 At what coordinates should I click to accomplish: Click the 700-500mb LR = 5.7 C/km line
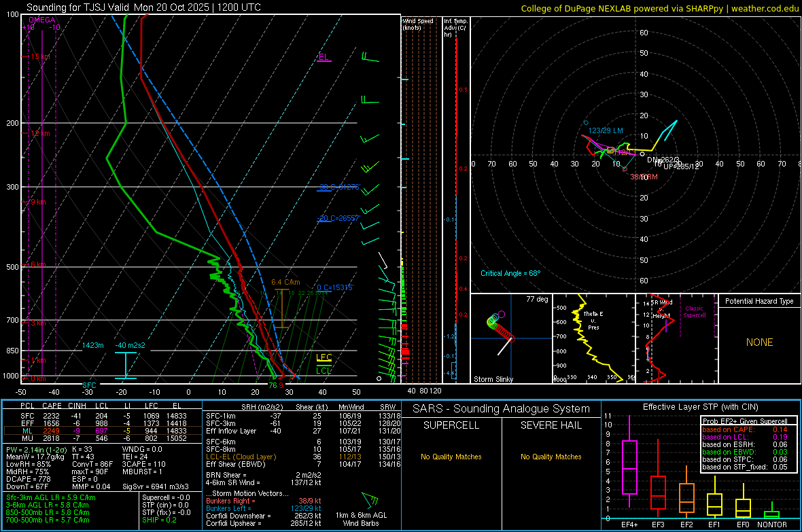pyautogui.click(x=47, y=520)
